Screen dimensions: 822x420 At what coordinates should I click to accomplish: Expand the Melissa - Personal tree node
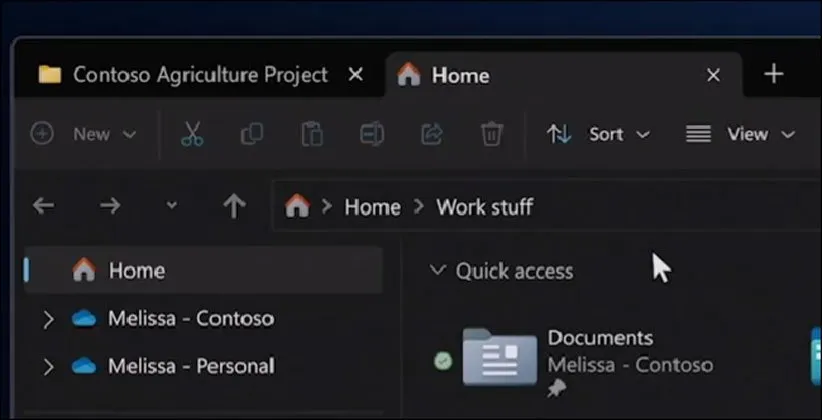point(47,367)
